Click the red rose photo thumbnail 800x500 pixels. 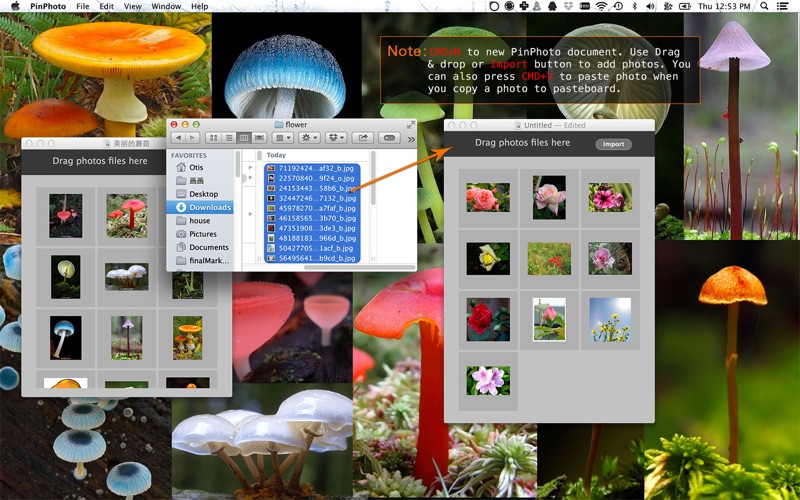coord(487,320)
